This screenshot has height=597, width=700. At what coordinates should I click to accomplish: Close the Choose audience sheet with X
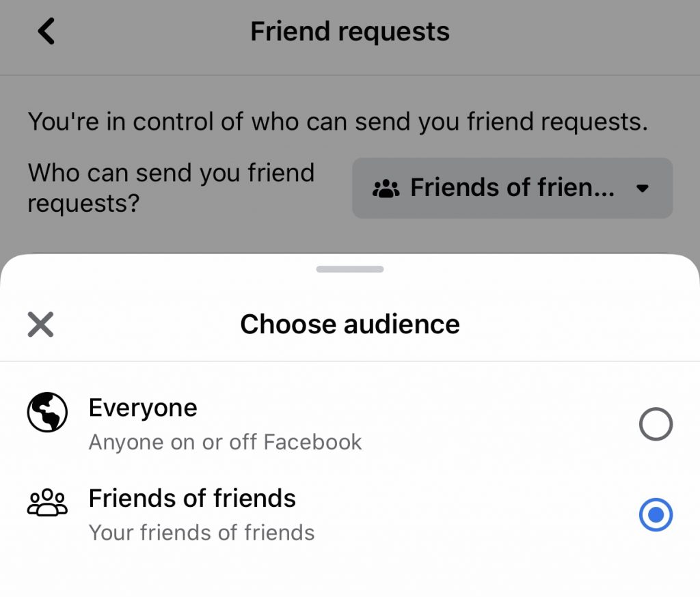[x=41, y=324]
